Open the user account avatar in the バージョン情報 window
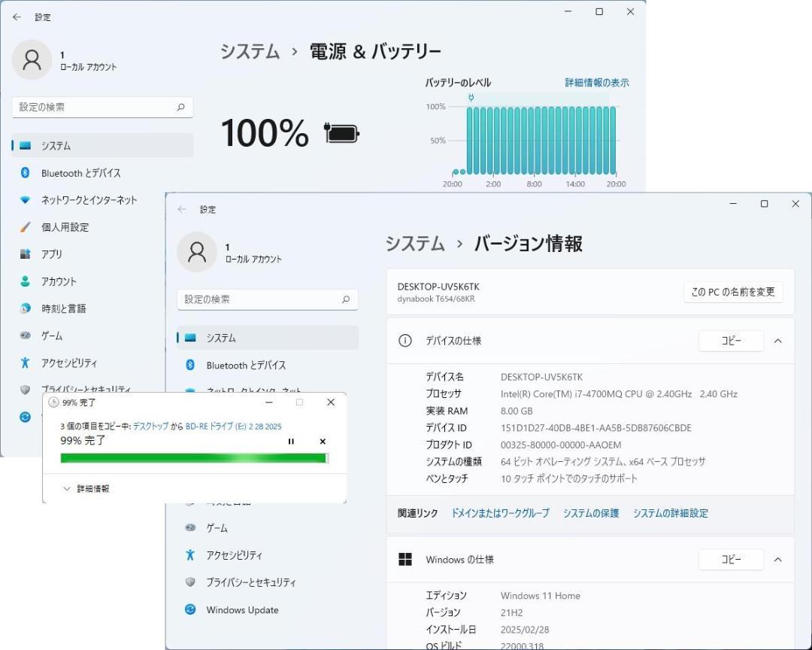The width and height of the screenshot is (812, 650). tap(197, 252)
